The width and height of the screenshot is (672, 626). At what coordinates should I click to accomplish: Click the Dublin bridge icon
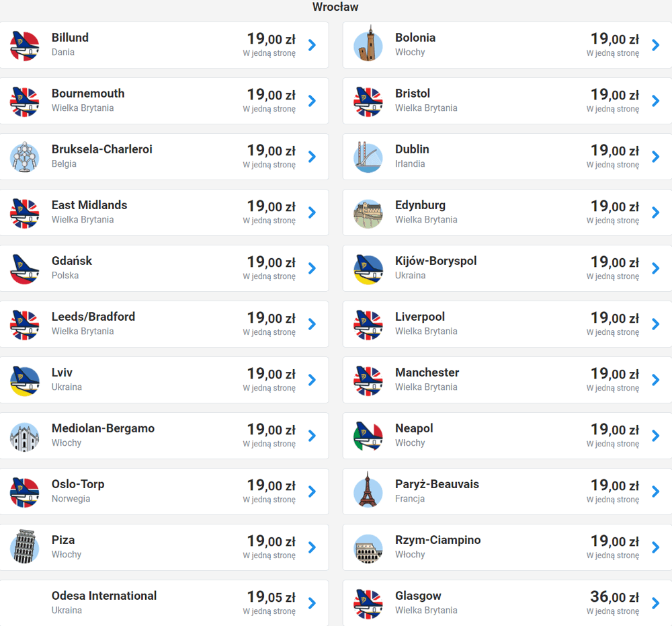(x=368, y=157)
